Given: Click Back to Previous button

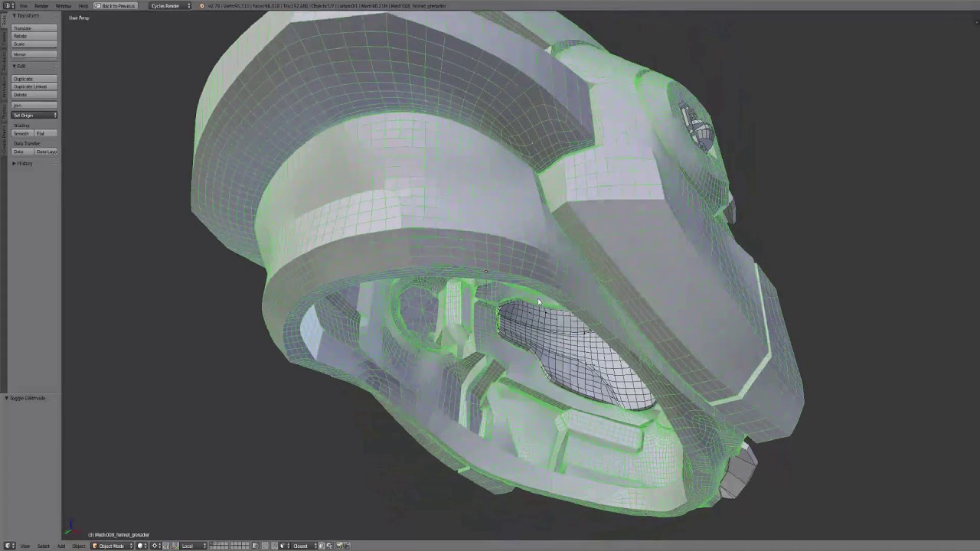Looking at the screenshot, I should point(115,6).
